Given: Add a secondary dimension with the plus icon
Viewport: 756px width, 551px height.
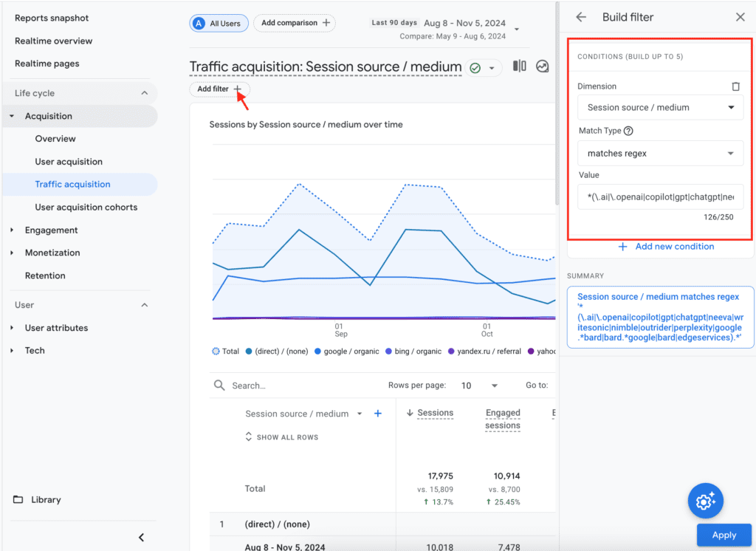Looking at the screenshot, I should (x=378, y=414).
